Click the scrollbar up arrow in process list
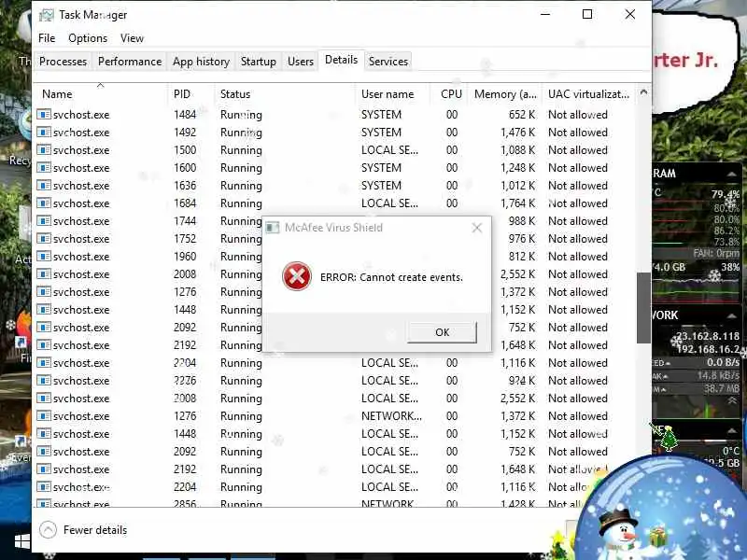The width and height of the screenshot is (747, 560). 643,92
